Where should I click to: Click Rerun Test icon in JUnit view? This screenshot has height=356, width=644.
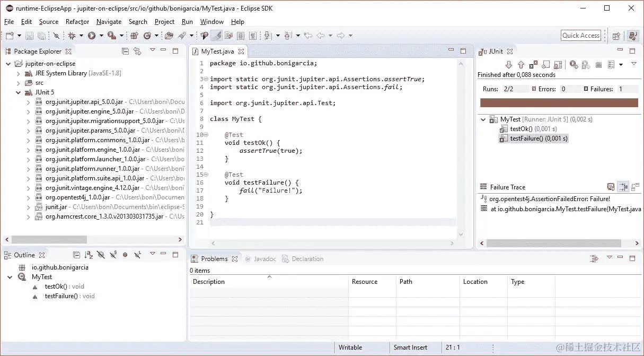(574, 65)
